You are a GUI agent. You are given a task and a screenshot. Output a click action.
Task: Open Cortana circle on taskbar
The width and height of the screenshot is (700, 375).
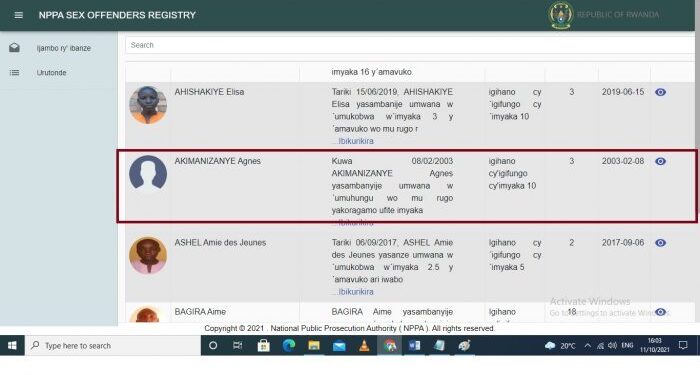[213, 346]
